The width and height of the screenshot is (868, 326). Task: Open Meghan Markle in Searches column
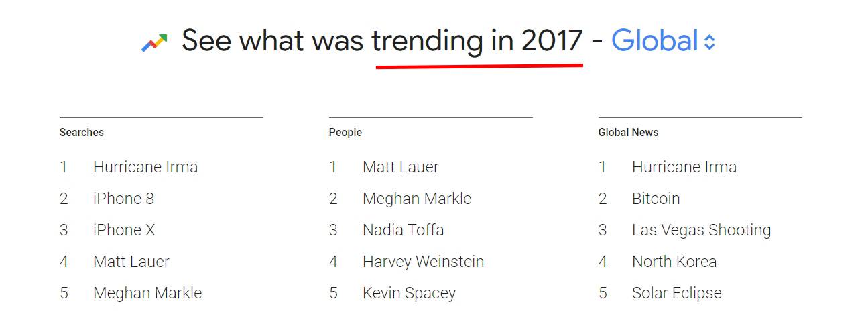tap(147, 293)
